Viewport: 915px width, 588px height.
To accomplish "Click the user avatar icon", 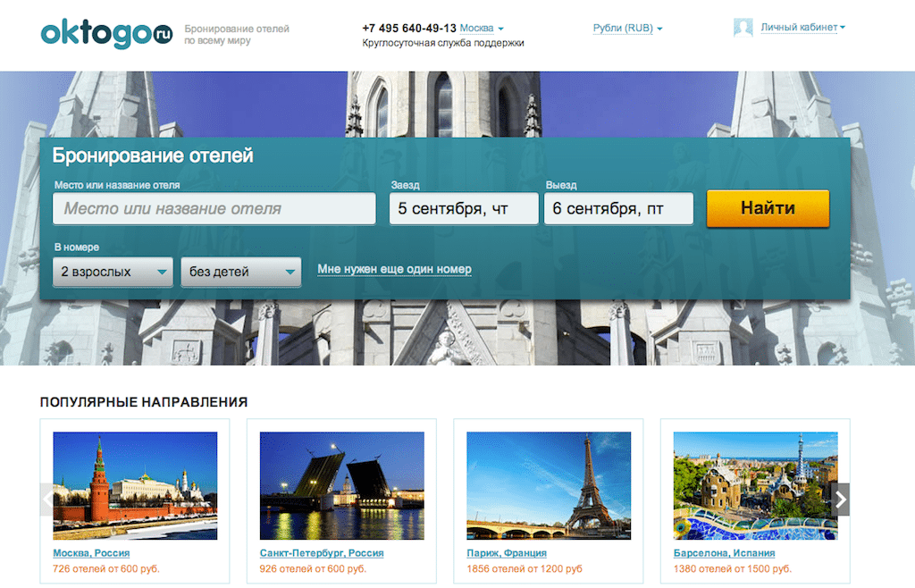I will (743, 28).
